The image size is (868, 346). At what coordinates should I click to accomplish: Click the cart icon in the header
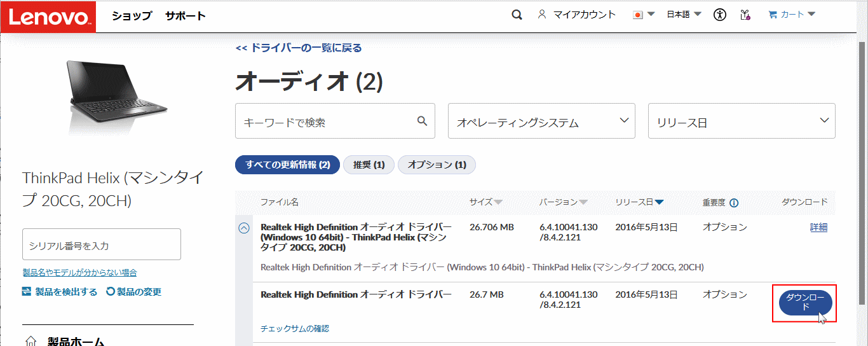[x=773, y=14]
